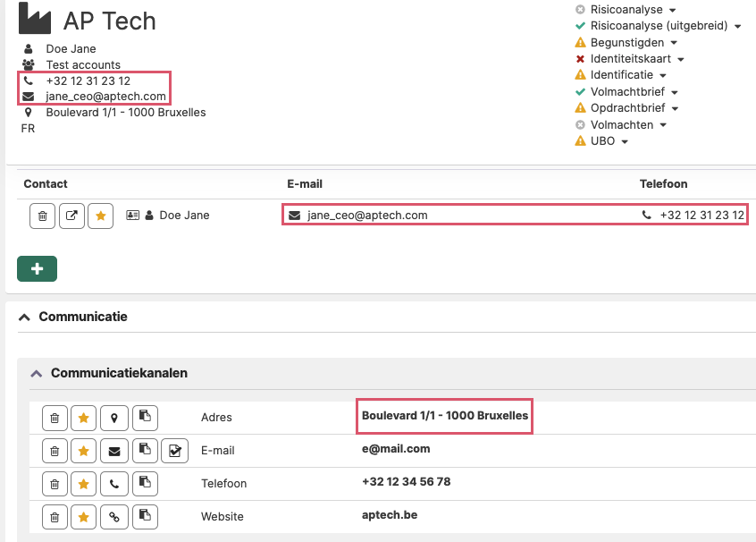Screen dimensions: 756x542
Task: Click Doe Jane name under AP Tech title
Action: pyautogui.click(x=71, y=49)
